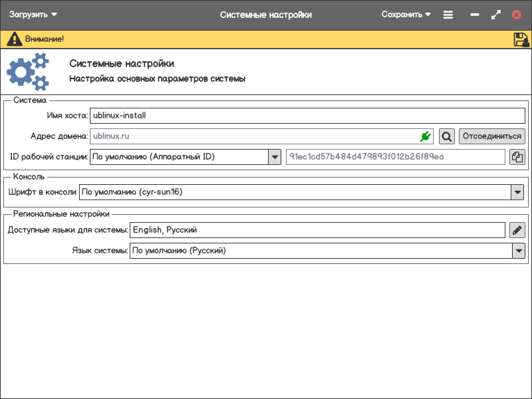Edit available languages with pencil icon
This screenshot has width=532, height=399.
[517, 230]
